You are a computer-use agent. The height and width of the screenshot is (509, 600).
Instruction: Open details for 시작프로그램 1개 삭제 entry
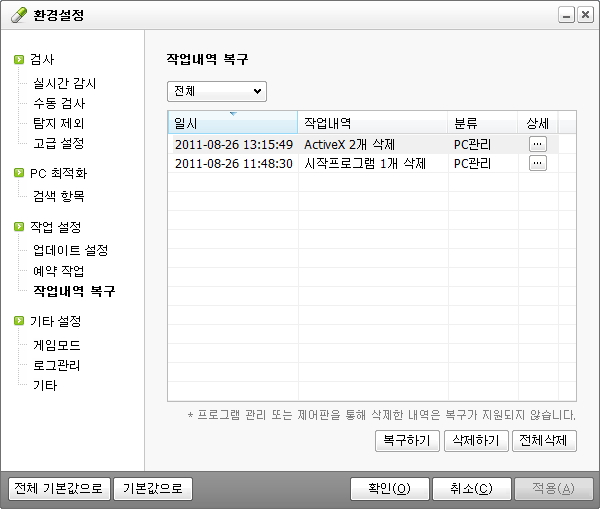(538, 163)
